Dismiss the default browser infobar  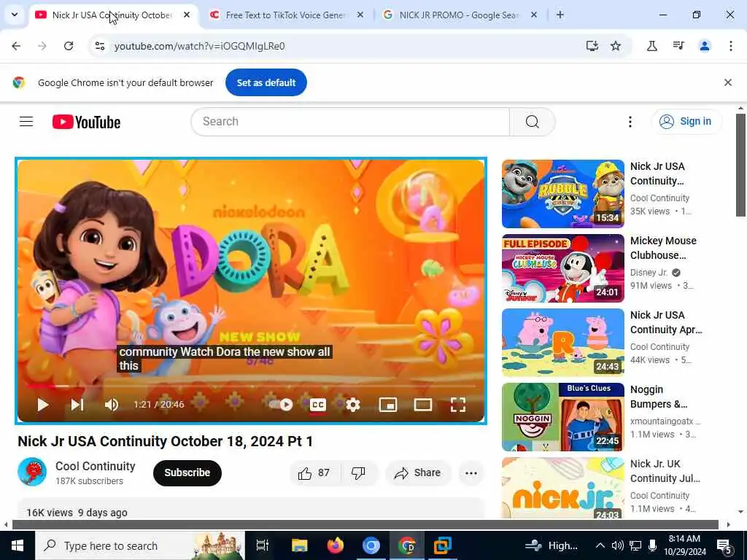coord(727,82)
